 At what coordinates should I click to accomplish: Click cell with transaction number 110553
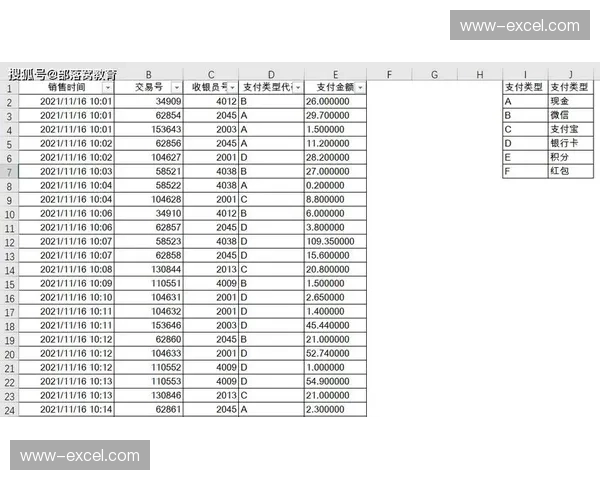pyautogui.click(x=148, y=382)
